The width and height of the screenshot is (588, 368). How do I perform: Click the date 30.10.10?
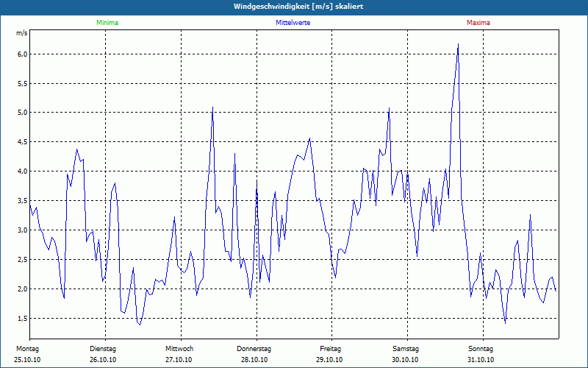coord(405,360)
